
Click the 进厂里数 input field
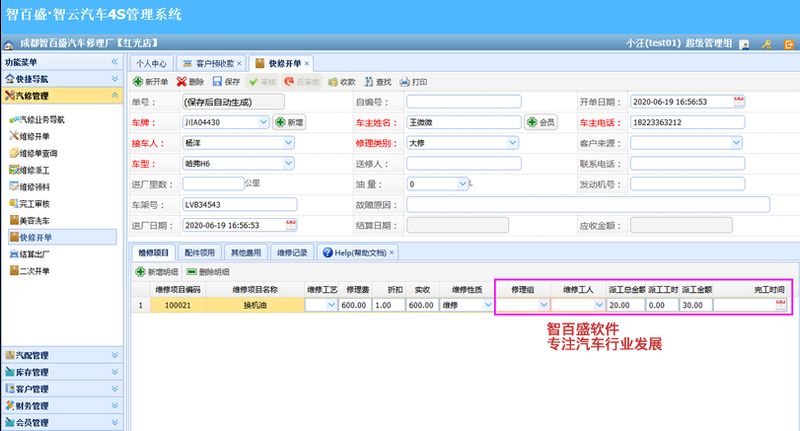pos(213,184)
